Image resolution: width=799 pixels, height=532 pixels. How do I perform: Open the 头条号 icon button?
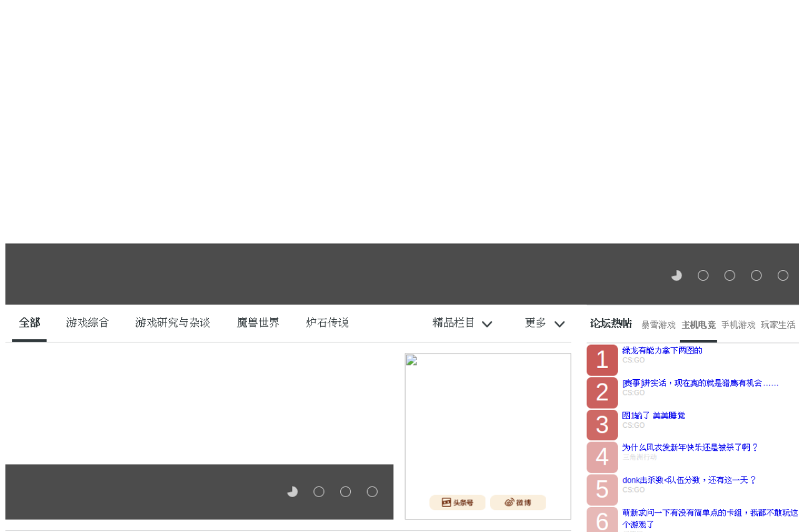pos(457,503)
